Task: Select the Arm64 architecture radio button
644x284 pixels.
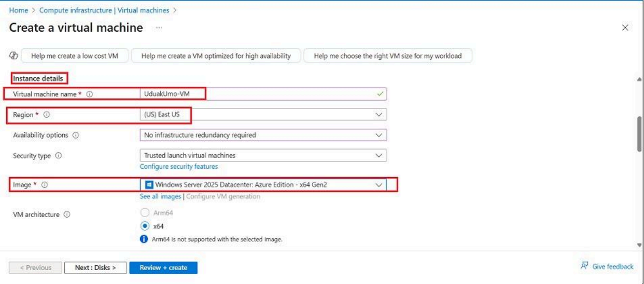Action: [145, 213]
